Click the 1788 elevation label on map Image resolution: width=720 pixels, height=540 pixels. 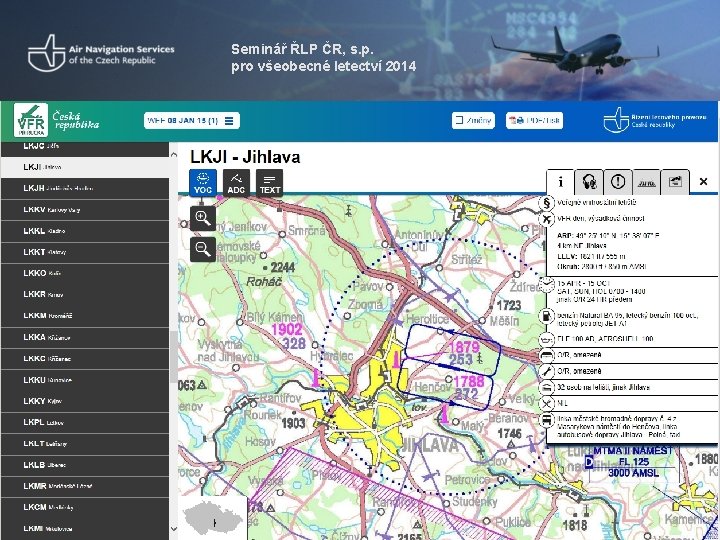469,382
